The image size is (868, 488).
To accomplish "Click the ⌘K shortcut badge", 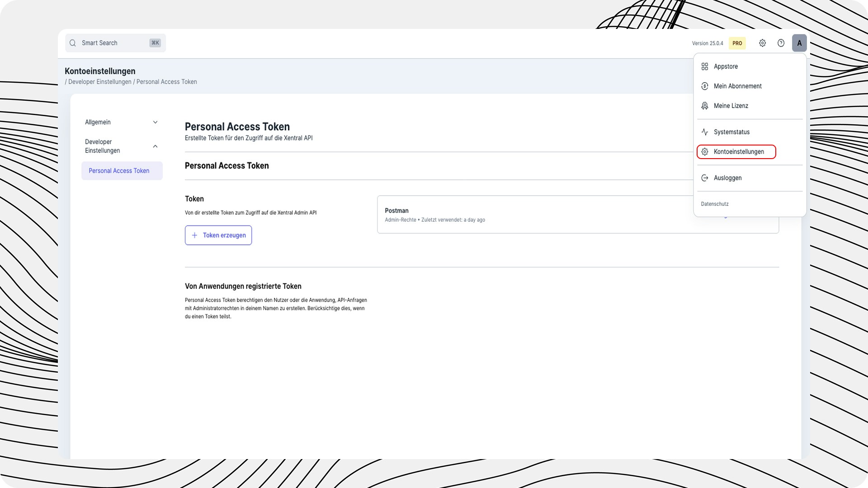I will pos(155,43).
